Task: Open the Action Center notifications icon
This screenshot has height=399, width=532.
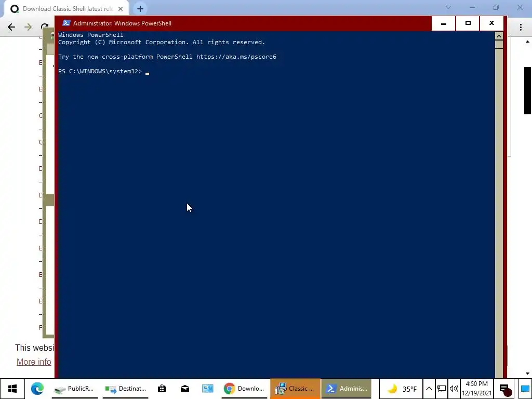Action: [505, 389]
